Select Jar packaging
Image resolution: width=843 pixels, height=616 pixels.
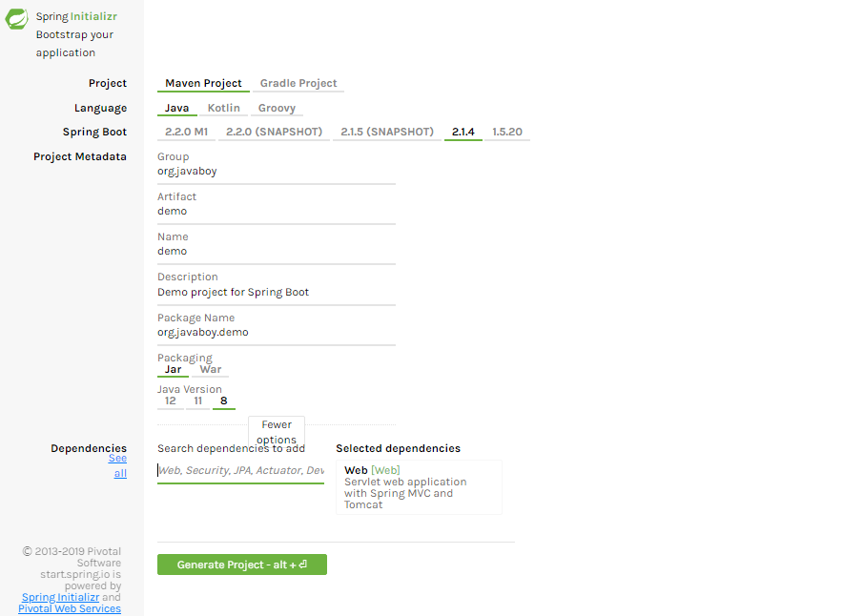tap(174, 370)
